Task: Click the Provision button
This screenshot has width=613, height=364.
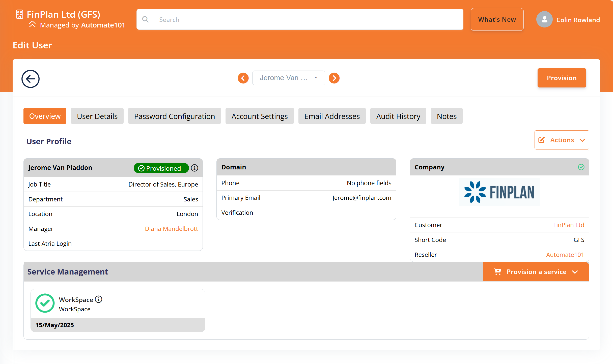Action: [562, 78]
